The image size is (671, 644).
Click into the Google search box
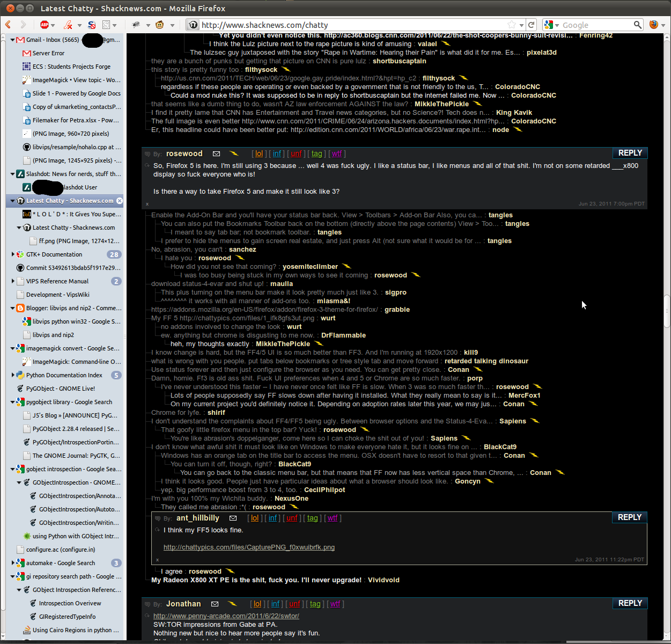click(596, 25)
